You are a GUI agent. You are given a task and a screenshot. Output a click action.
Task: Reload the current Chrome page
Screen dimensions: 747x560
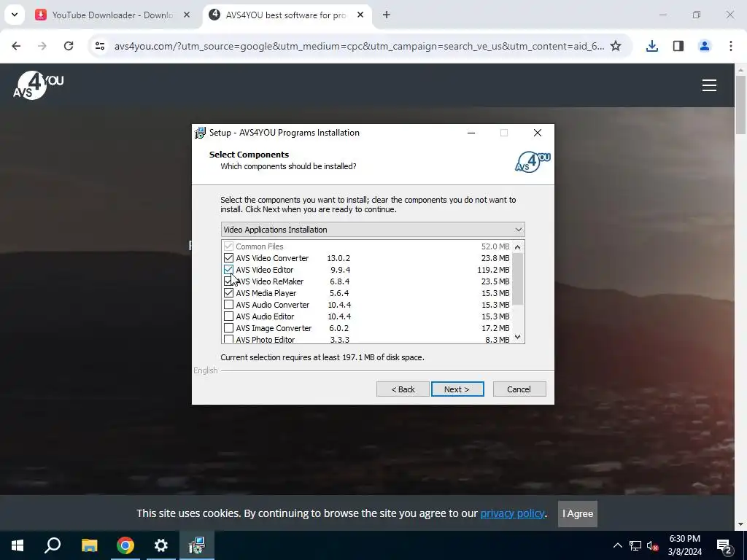[69, 46]
